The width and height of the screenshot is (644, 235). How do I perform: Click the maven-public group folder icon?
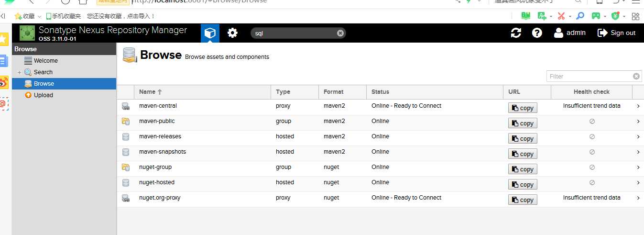click(126, 122)
